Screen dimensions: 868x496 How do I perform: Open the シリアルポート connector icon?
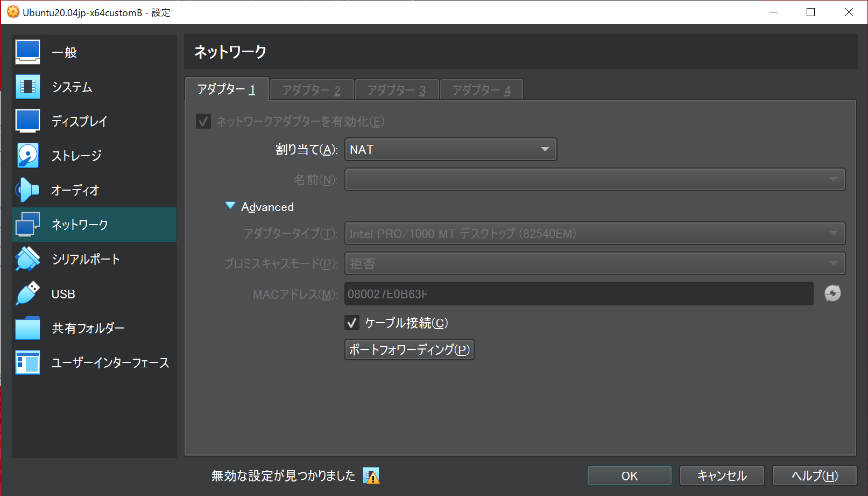click(x=27, y=259)
